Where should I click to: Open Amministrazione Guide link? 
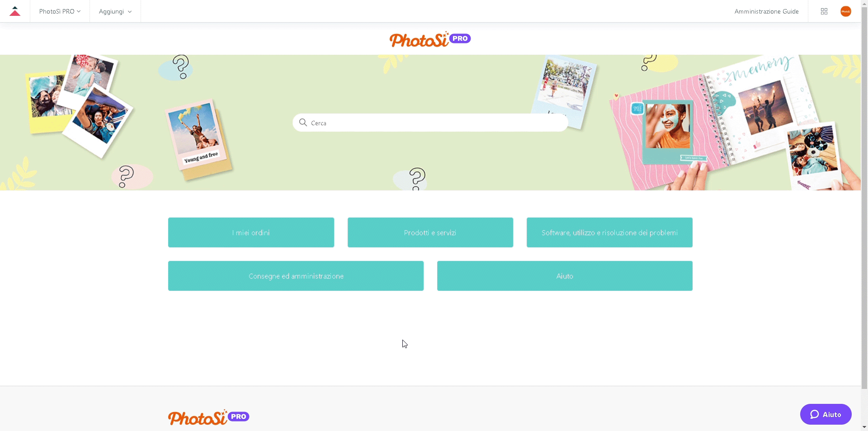pos(766,11)
